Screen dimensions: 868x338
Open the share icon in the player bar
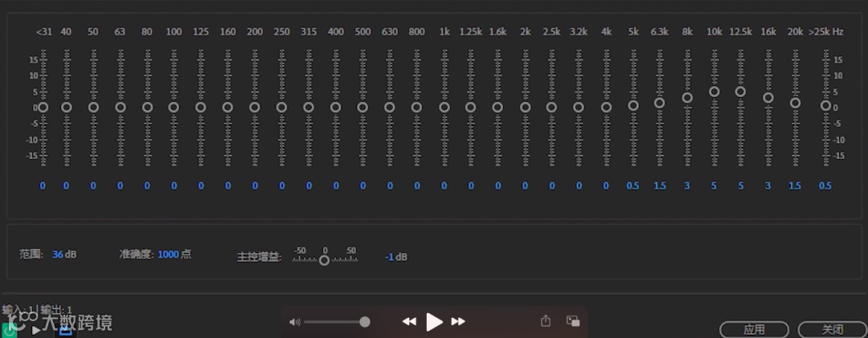pos(545,321)
